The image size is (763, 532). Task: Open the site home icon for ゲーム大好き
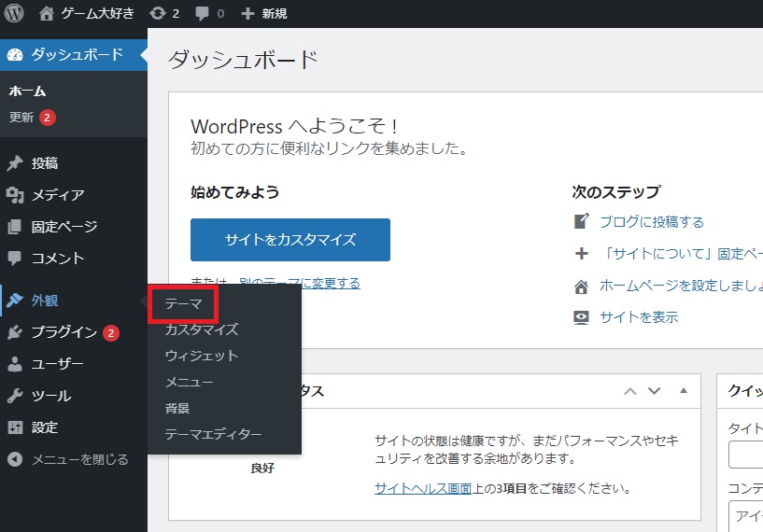(x=46, y=13)
